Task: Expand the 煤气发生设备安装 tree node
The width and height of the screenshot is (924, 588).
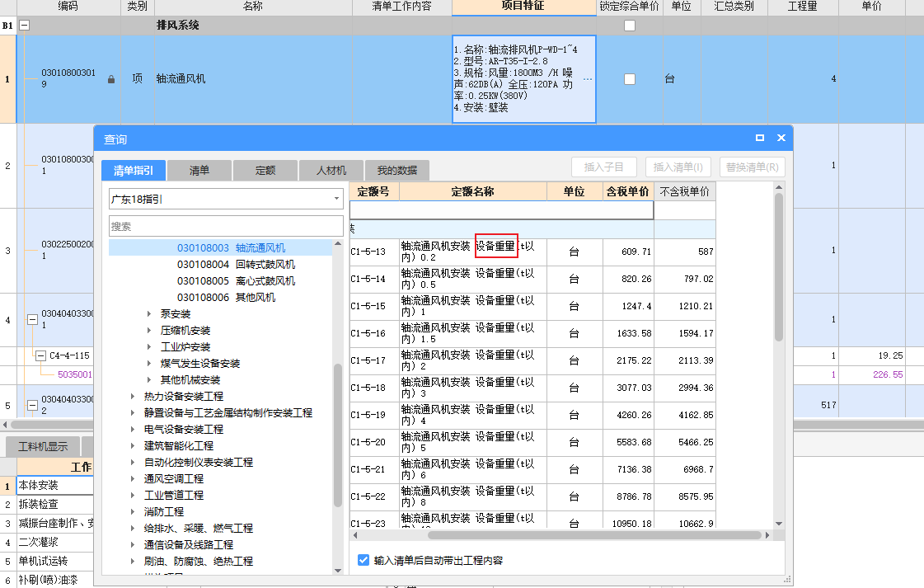Action: (149, 364)
